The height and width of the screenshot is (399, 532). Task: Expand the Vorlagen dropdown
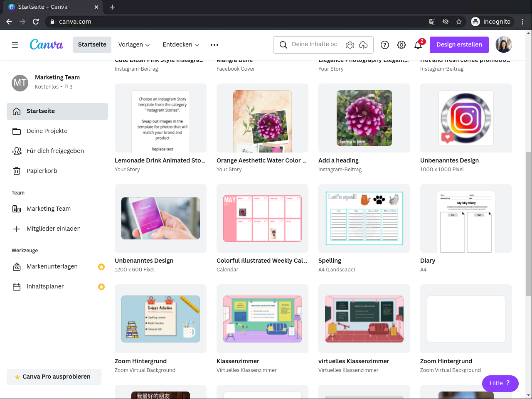pos(134,44)
